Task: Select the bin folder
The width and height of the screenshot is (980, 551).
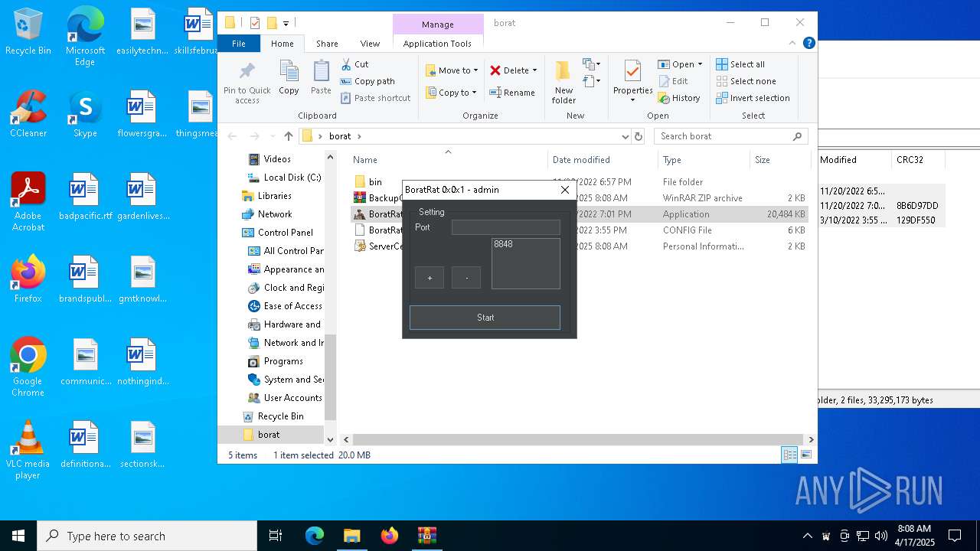Action: [x=375, y=182]
